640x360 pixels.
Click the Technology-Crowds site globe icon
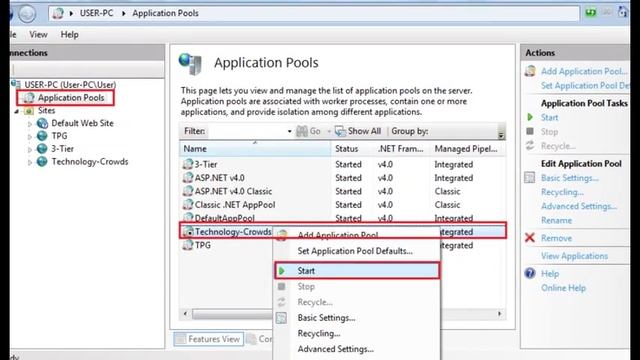click(42, 162)
